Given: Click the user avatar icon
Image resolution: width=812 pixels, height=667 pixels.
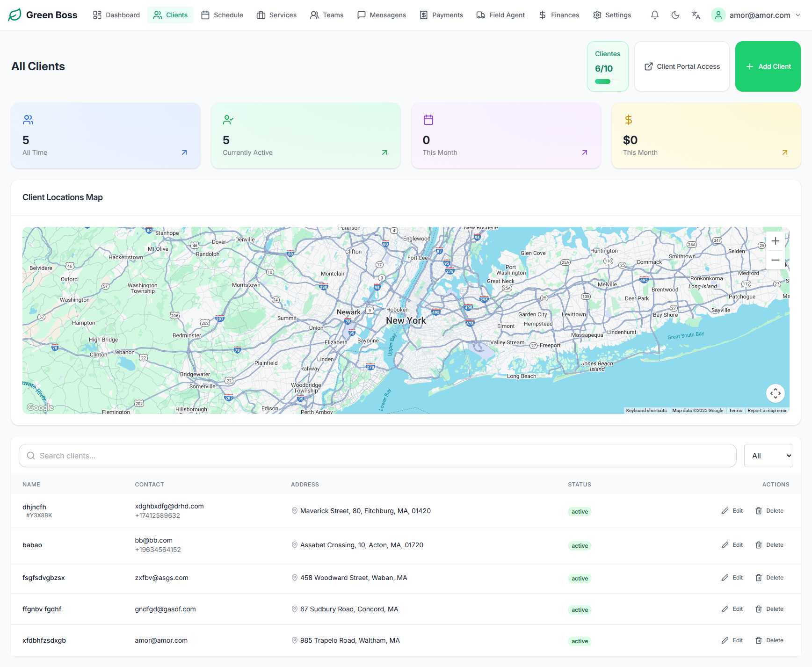Looking at the screenshot, I should coord(718,15).
